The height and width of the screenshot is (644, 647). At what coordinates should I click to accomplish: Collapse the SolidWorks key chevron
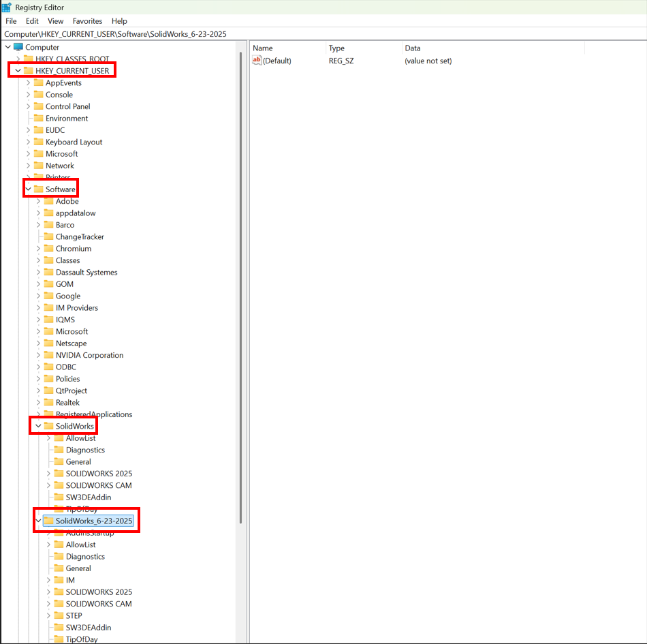(x=38, y=426)
